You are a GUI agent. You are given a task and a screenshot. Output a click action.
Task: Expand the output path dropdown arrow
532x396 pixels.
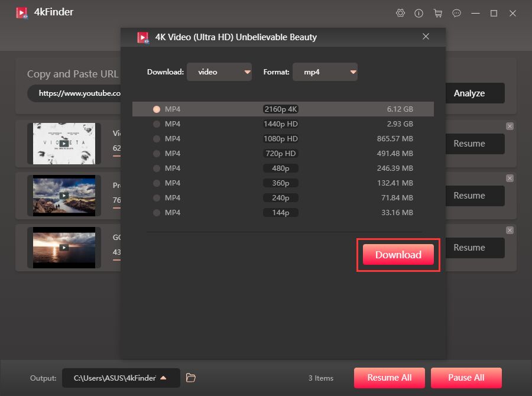164,378
